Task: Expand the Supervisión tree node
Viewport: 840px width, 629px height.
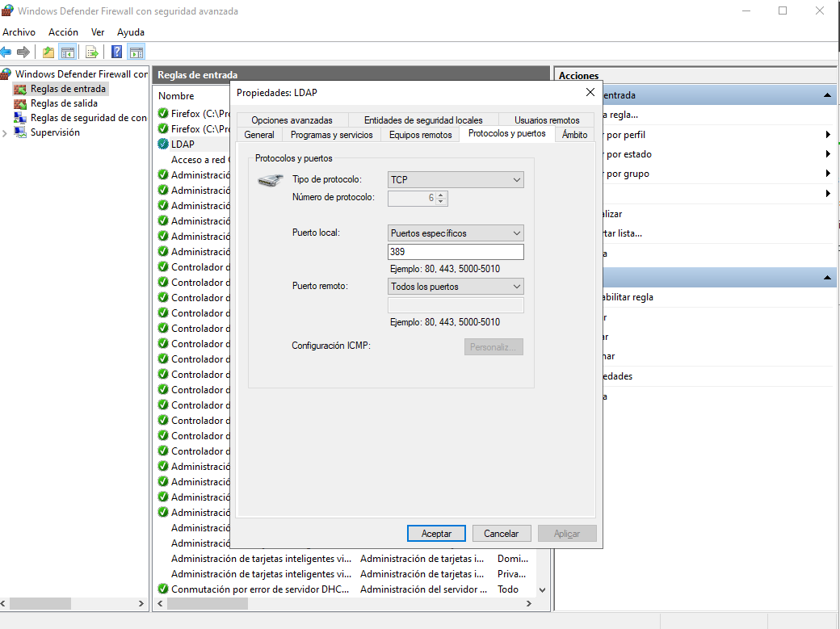Action: point(6,133)
